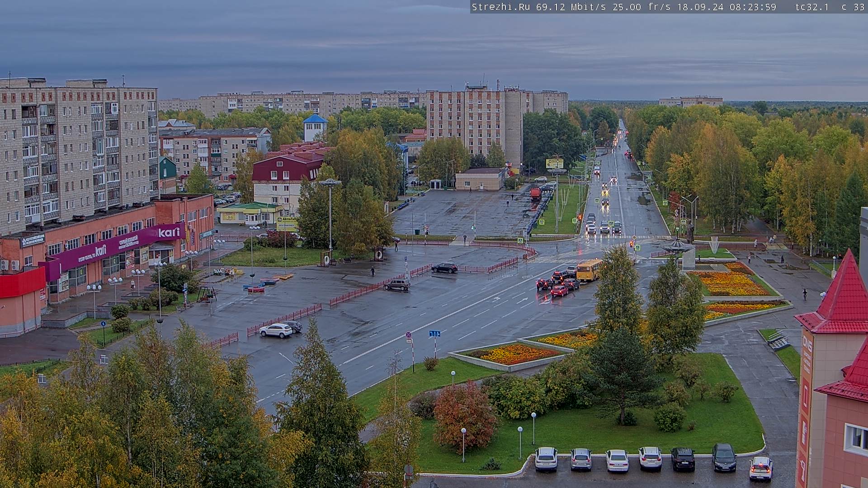Screen dimensions: 868x488
Task: Select the tc32.1 overlay value
Action: point(812,7)
